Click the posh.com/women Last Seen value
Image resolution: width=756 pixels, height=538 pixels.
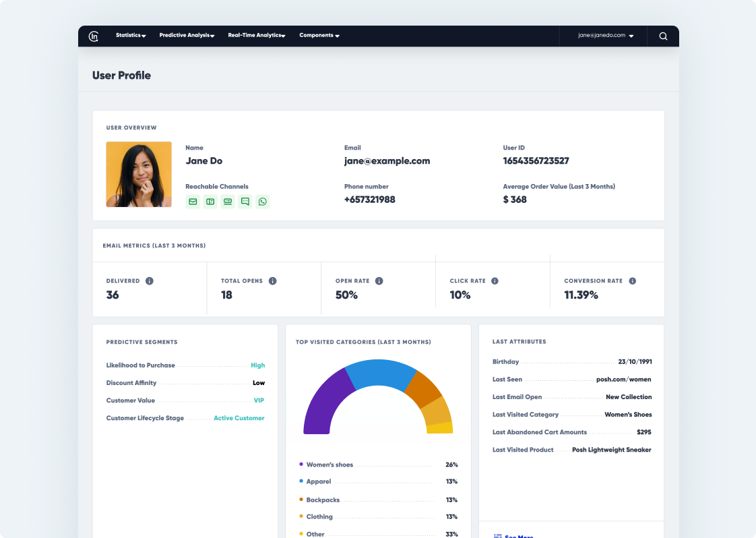[623, 380]
